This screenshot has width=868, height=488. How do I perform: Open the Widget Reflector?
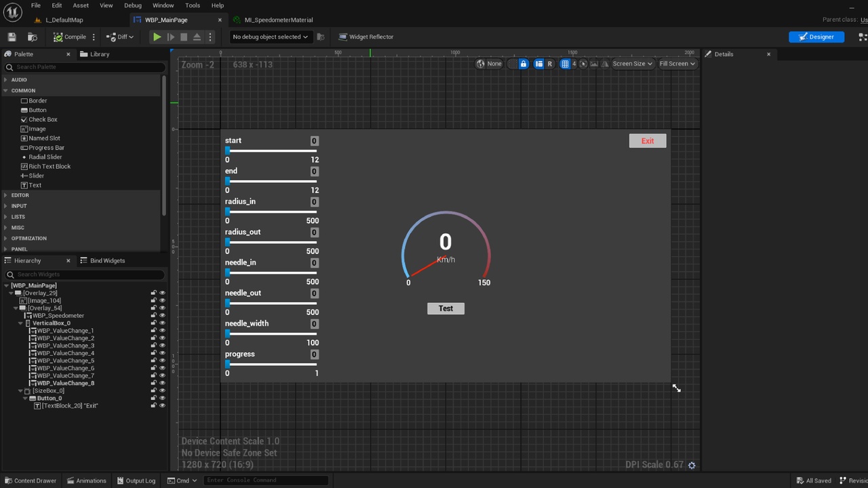point(366,37)
